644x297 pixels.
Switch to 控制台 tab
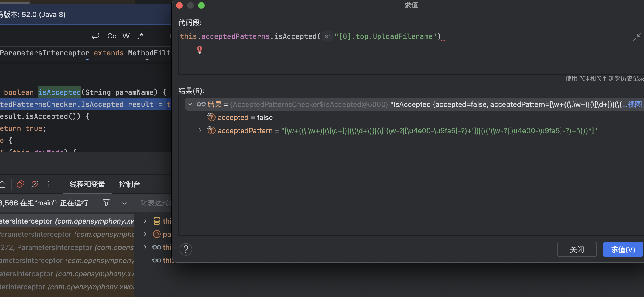(129, 184)
